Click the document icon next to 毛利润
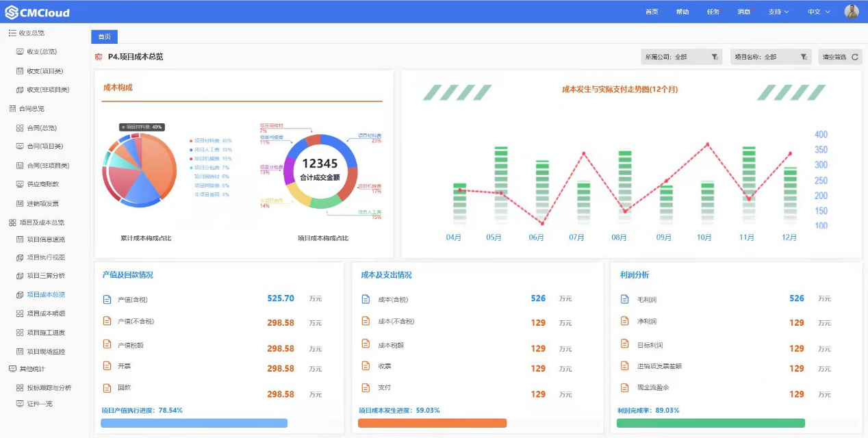 [624, 299]
